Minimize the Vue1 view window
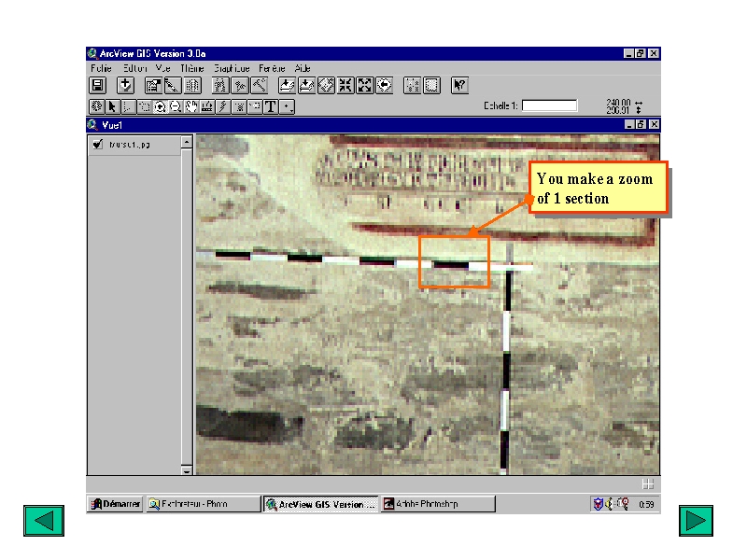The image size is (747, 560). click(629, 125)
